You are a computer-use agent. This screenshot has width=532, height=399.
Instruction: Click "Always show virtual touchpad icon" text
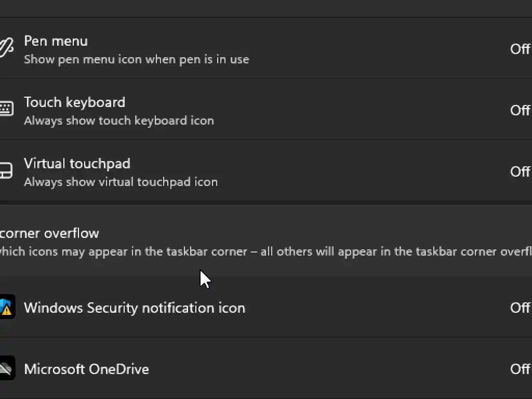tap(121, 182)
